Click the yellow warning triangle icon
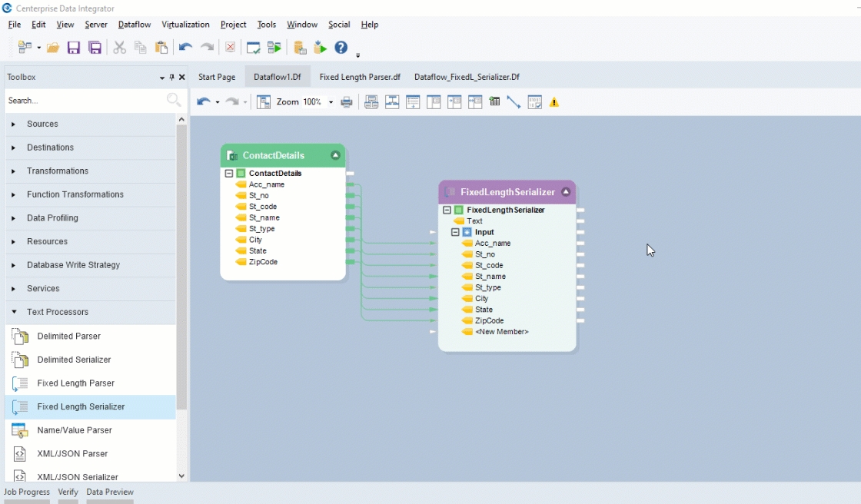 554,102
